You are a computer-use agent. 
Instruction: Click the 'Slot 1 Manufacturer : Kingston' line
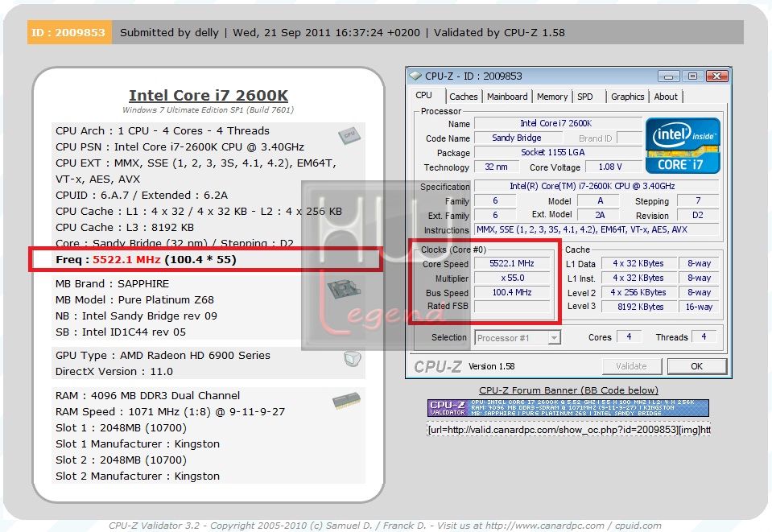[x=138, y=444]
